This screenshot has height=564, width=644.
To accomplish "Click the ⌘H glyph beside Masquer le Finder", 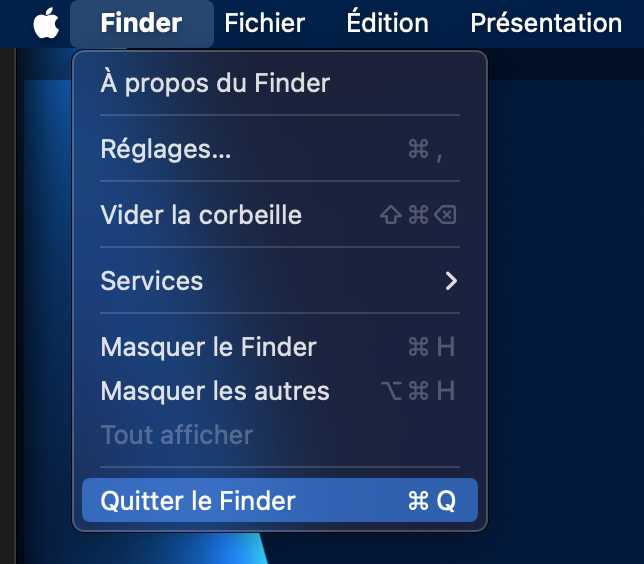I will pyautogui.click(x=432, y=347).
